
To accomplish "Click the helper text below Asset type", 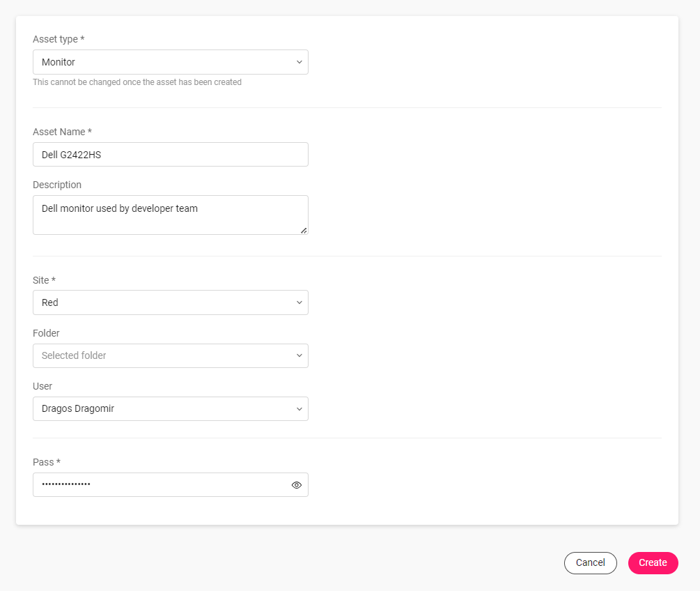I will [x=137, y=82].
